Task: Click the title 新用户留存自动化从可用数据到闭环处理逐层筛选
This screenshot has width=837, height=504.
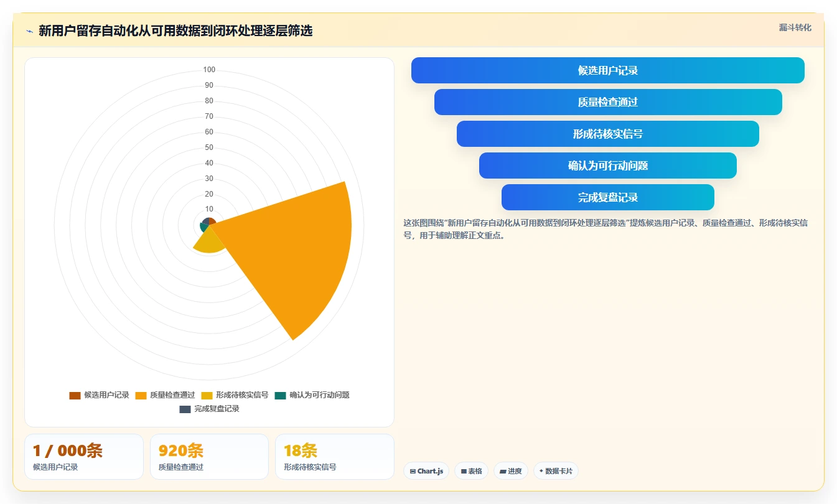Action: coord(175,31)
